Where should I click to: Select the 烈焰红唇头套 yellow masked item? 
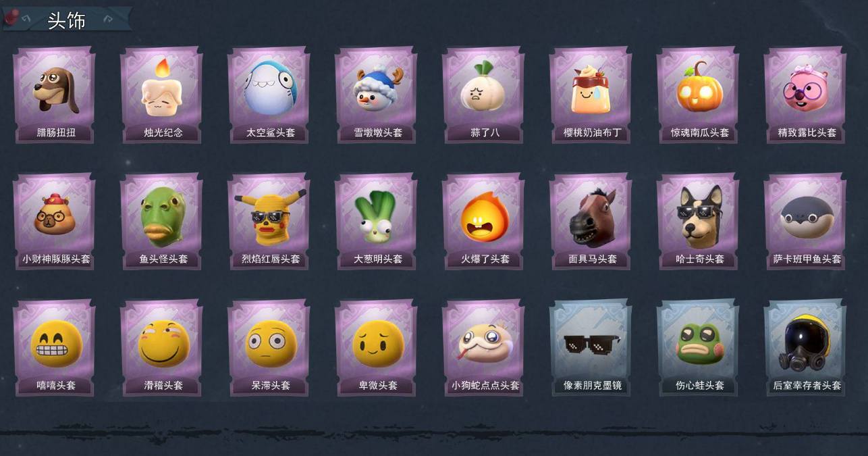(269, 221)
